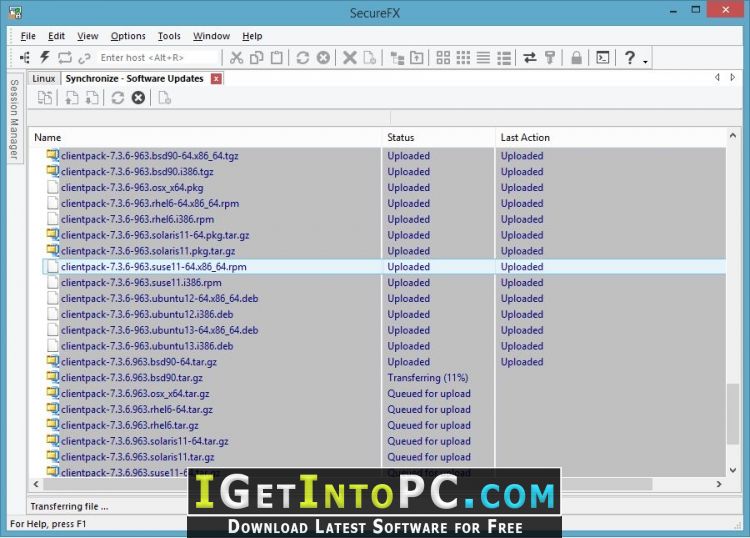Switch to Small Icons view
750x538 pixels.
[463, 58]
